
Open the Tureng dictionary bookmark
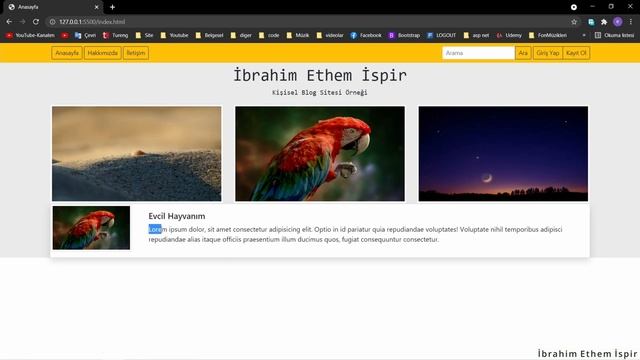(115, 36)
